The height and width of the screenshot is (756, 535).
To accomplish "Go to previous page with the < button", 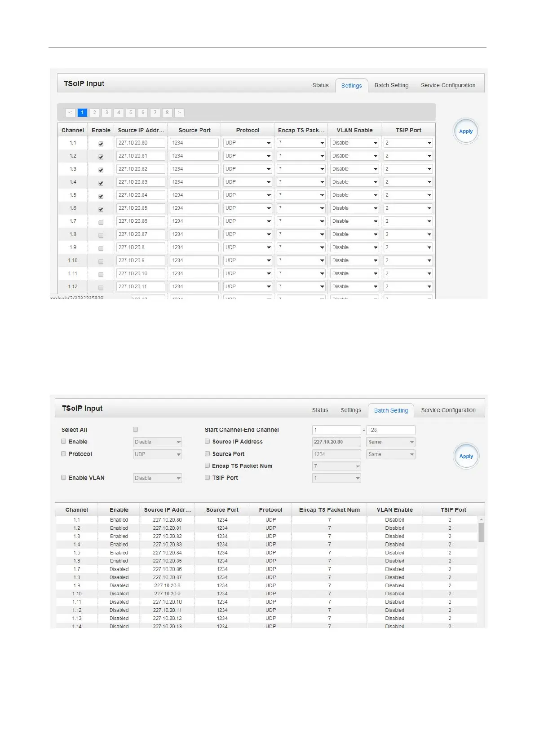I will pyautogui.click(x=70, y=113).
